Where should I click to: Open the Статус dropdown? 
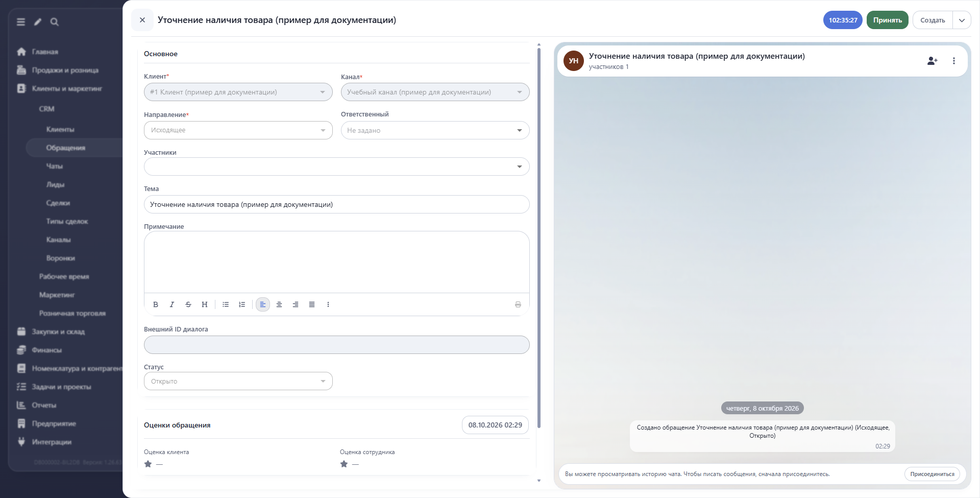pos(238,381)
